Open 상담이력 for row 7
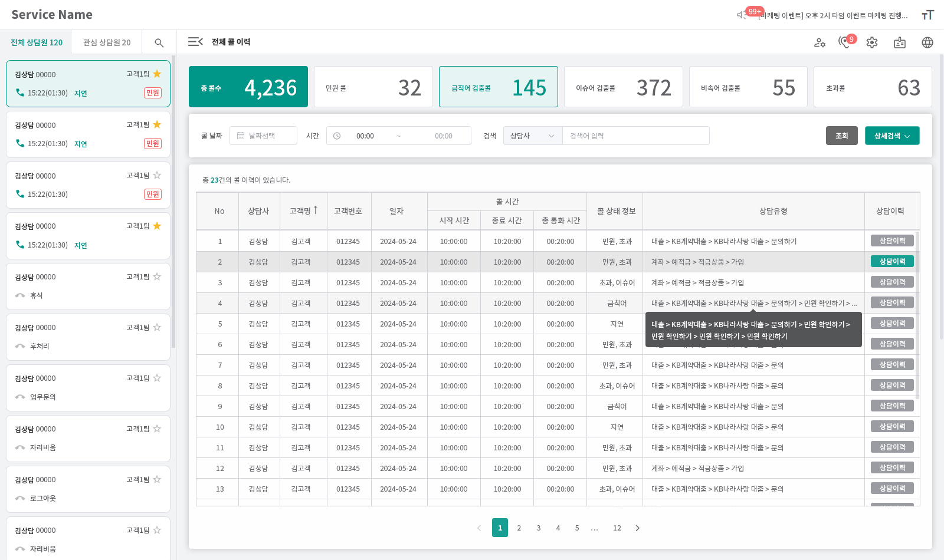 (892, 364)
